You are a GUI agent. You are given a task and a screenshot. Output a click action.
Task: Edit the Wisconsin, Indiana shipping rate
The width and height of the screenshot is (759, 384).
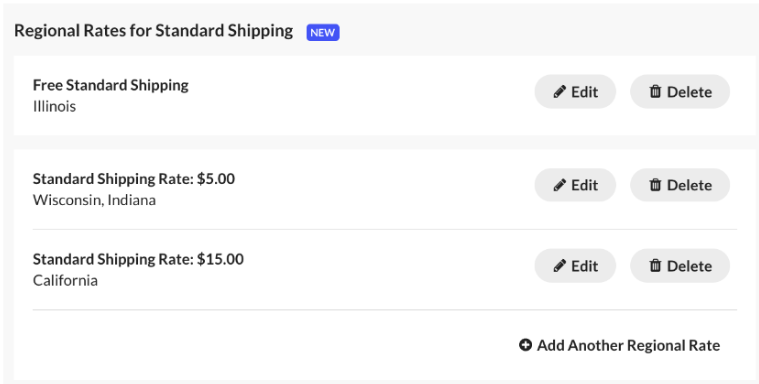[575, 185]
